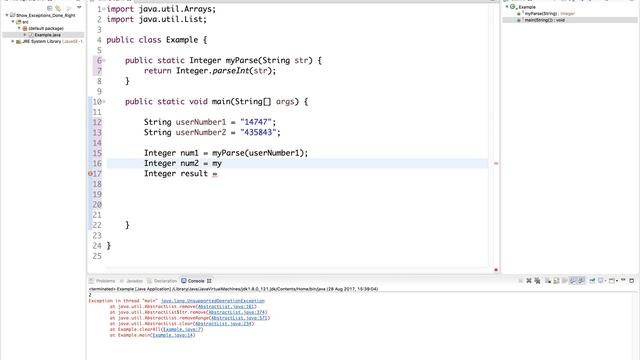Screen dimensions: 640x360
Task: Expand the Example.java tree node
Action: click(x=24, y=35)
